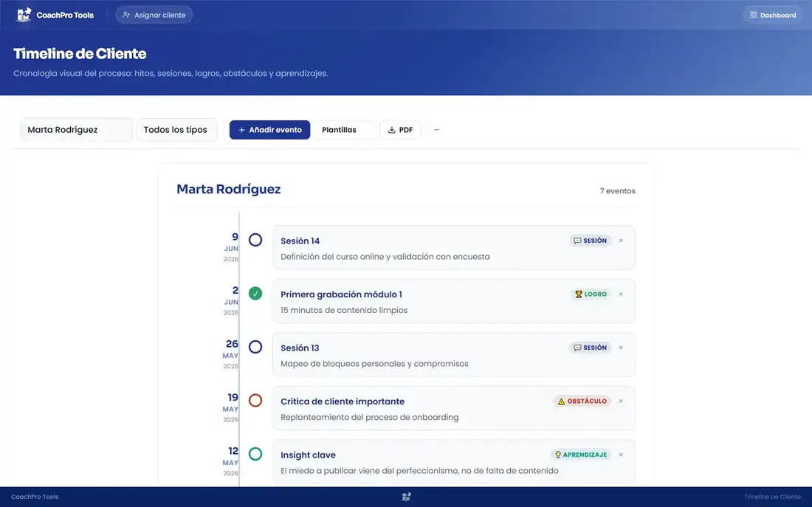Delete Crítica de cliente importante event
This screenshot has width=812, height=507.
[x=621, y=401]
